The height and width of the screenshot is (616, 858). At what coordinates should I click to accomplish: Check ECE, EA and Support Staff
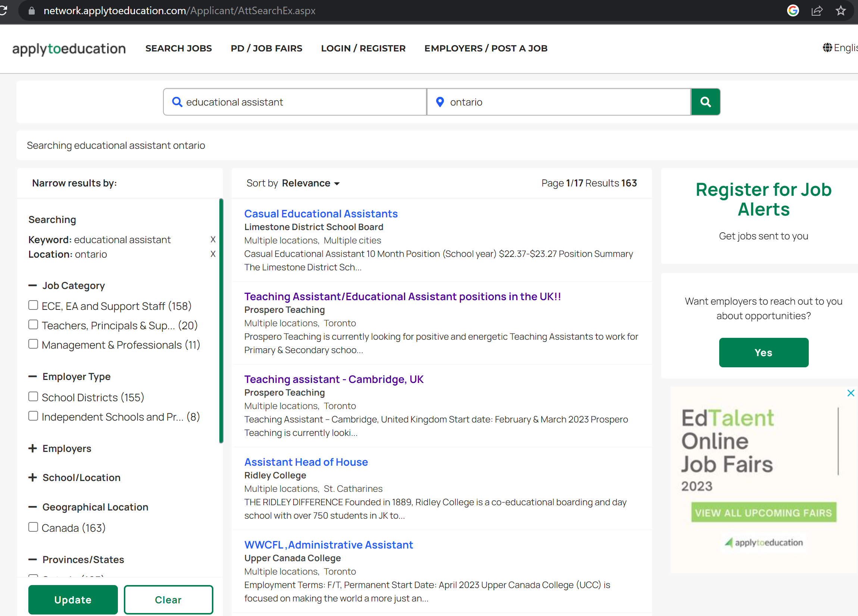[x=33, y=305]
